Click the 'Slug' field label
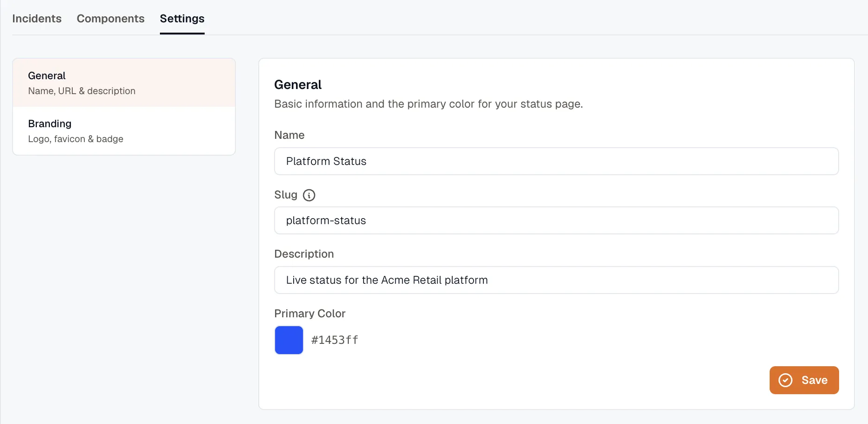 [x=286, y=195]
